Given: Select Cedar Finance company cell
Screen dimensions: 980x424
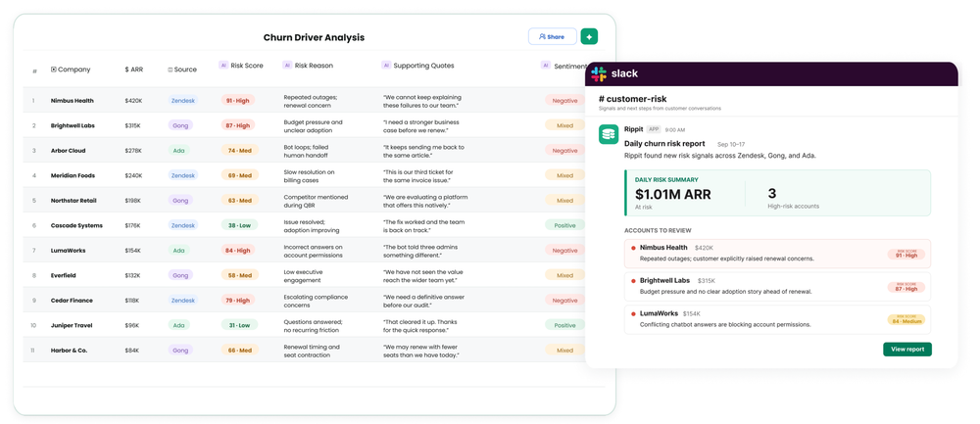Looking at the screenshot, I should [72, 301].
